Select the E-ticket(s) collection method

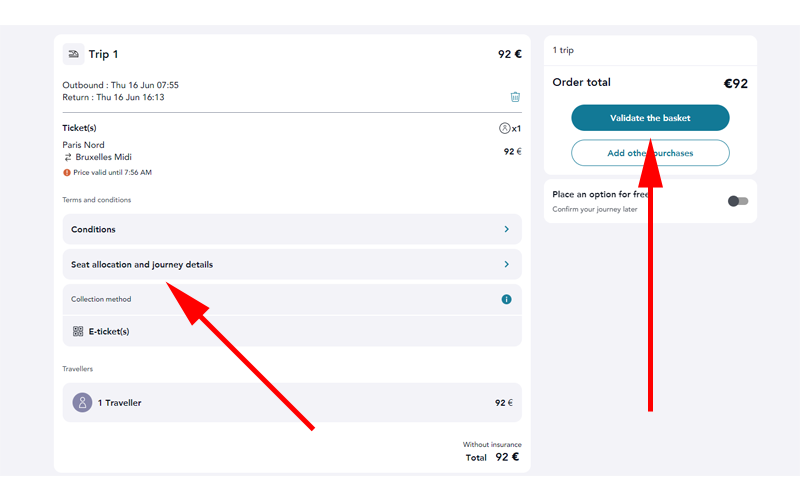pos(292,332)
